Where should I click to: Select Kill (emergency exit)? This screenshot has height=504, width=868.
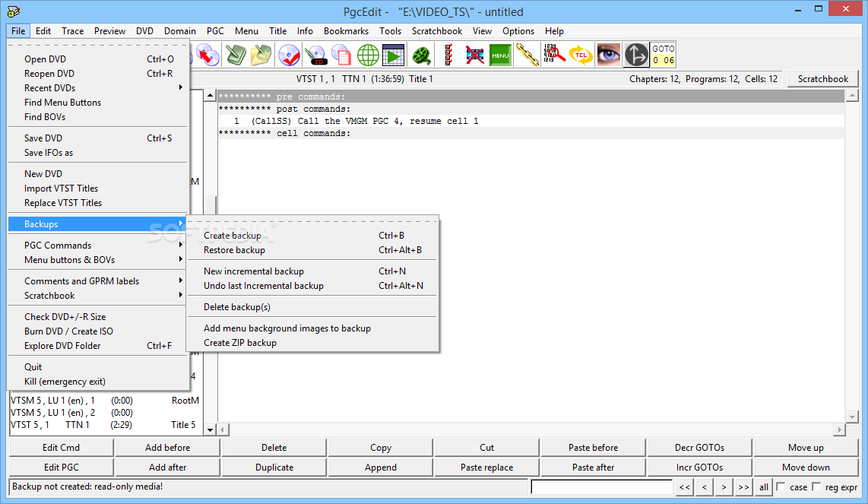coord(98,382)
